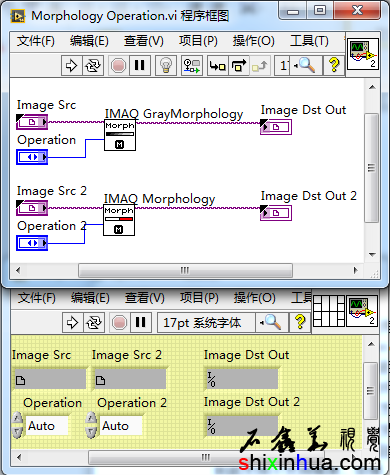This screenshot has width=390, height=475.
Task: Open search dropdown in block diagram toolbar
Action: (305, 65)
